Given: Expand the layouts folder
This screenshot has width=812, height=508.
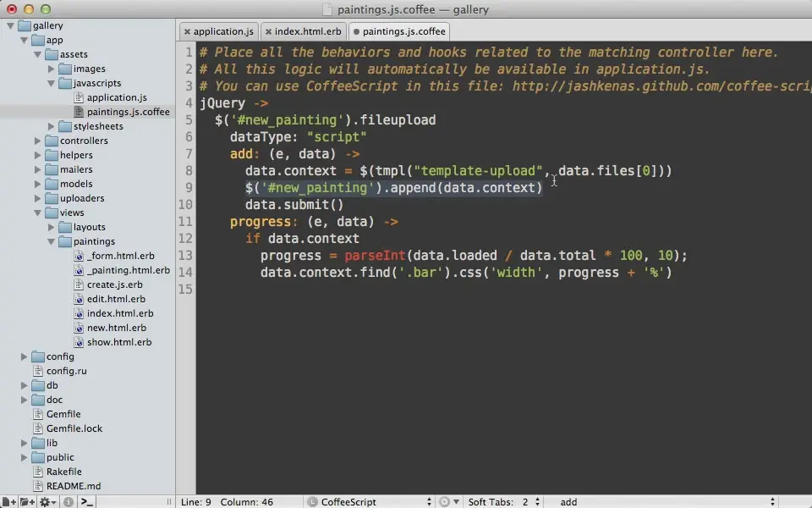Looking at the screenshot, I should 51,227.
